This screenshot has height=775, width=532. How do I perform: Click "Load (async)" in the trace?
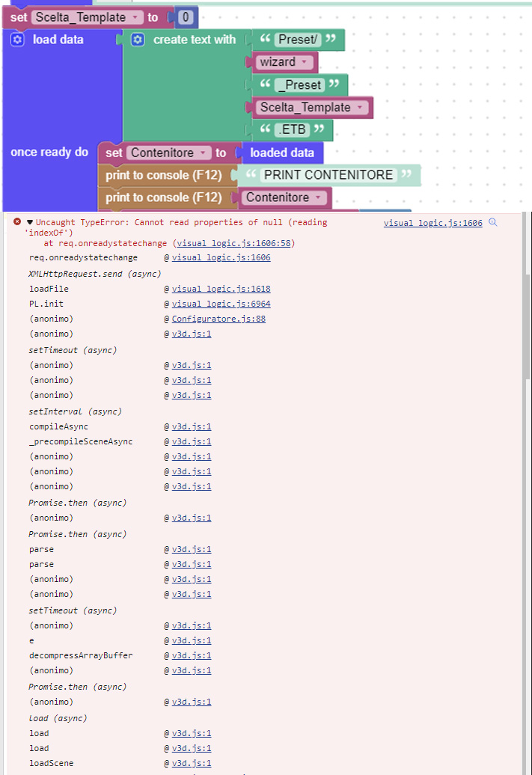pos(58,718)
